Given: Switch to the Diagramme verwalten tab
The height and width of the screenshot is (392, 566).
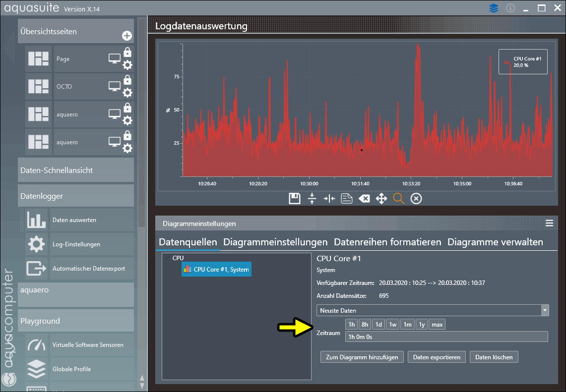Looking at the screenshot, I should point(495,242).
